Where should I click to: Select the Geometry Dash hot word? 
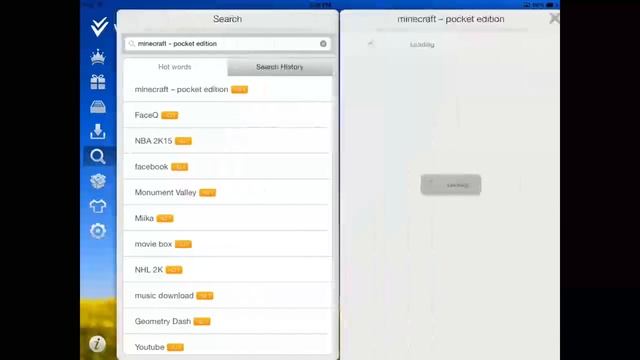click(x=227, y=321)
